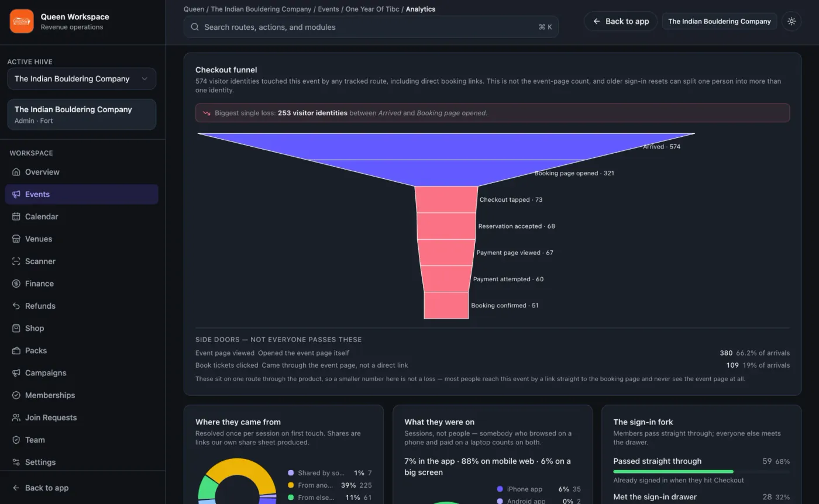Toggle light/dark theme with sun icon

[792, 21]
